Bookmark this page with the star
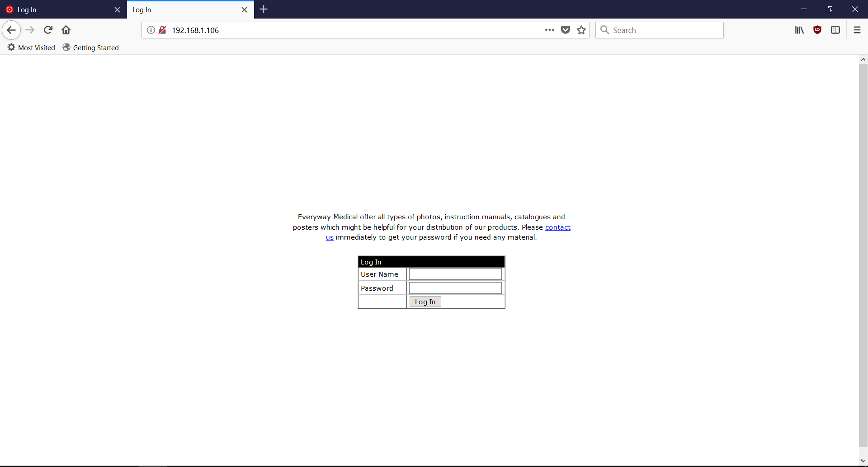The width and height of the screenshot is (868, 467). pos(581,30)
